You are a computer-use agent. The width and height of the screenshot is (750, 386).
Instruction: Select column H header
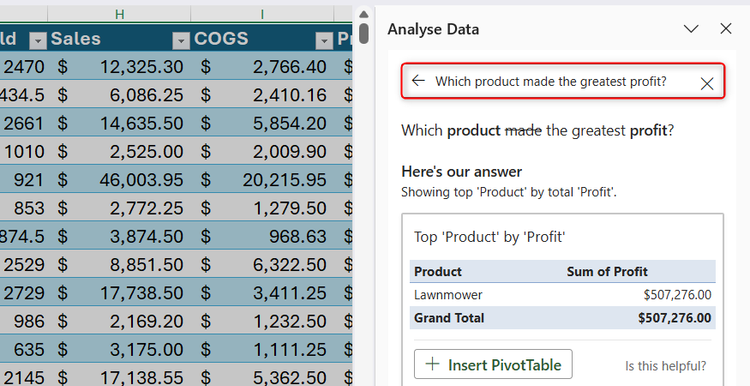pyautogui.click(x=119, y=14)
